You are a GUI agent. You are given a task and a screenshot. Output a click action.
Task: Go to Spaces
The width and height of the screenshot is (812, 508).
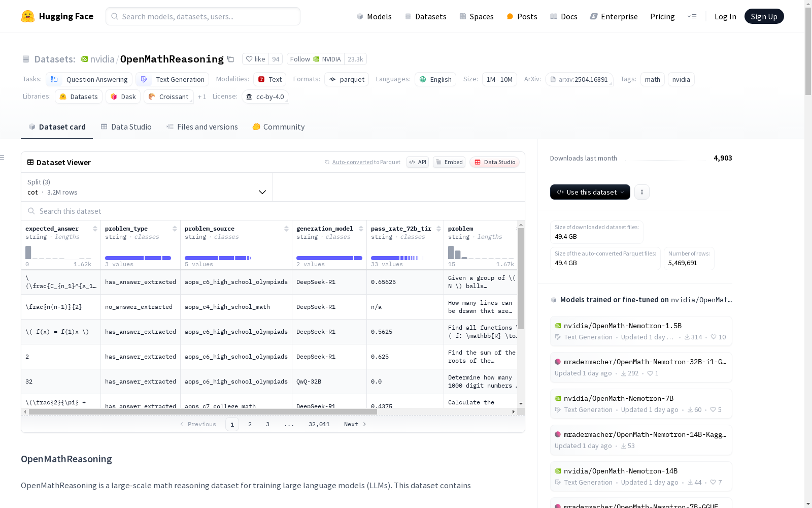point(477,16)
